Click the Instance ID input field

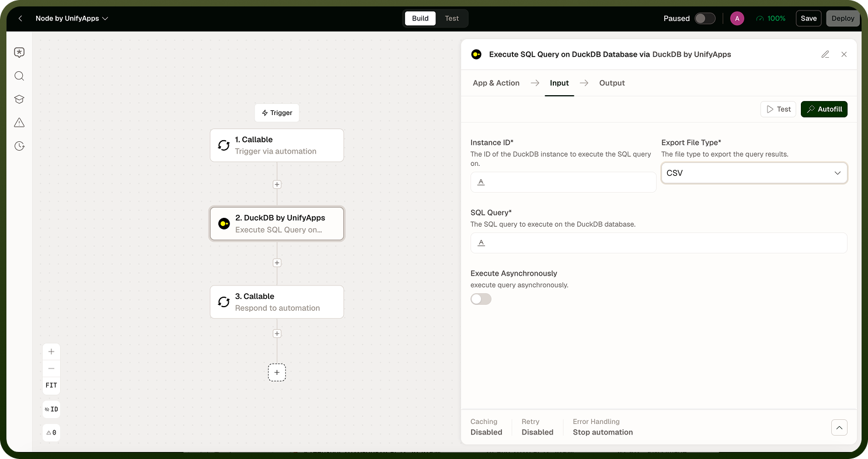pyautogui.click(x=563, y=182)
